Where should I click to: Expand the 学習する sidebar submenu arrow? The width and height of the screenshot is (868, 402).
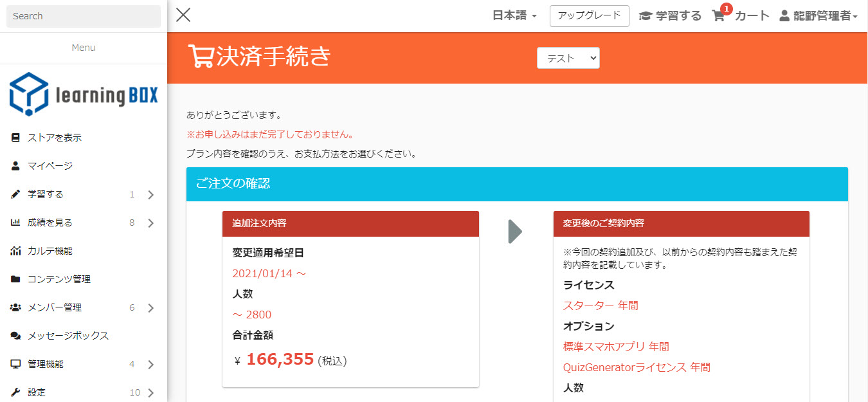150,195
